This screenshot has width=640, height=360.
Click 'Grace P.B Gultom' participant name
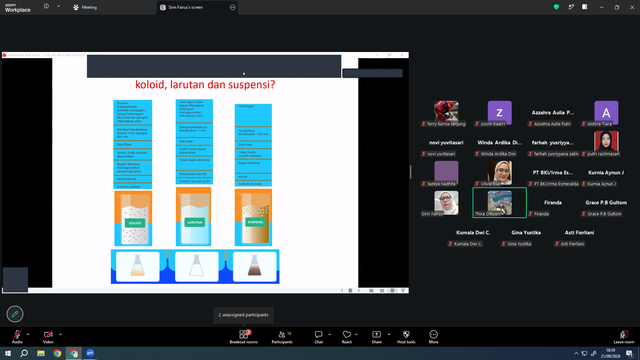tap(606, 202)
